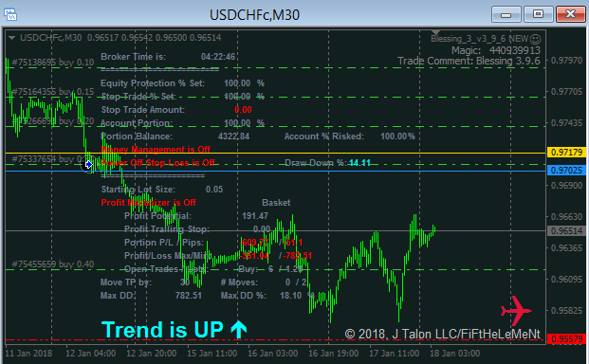The width and height of the screenshot is (589, 364).
Task: Click the blue arrow trade marker on chart
Action: pyautogui.click(x=88, y=164)
